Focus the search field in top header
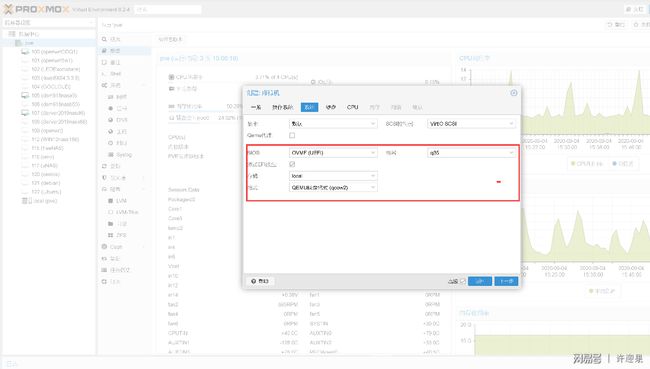Screen dimensions: 650x369 tap(168, 9)
